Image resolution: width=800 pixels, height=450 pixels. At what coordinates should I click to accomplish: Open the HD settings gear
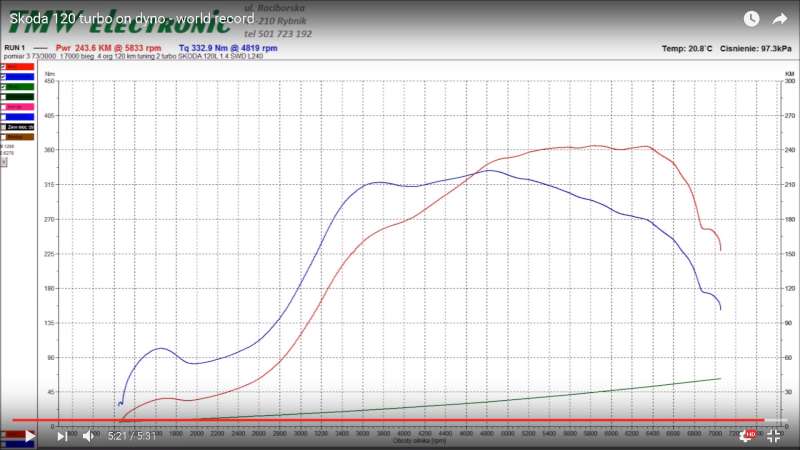click(x=746, y=436)
